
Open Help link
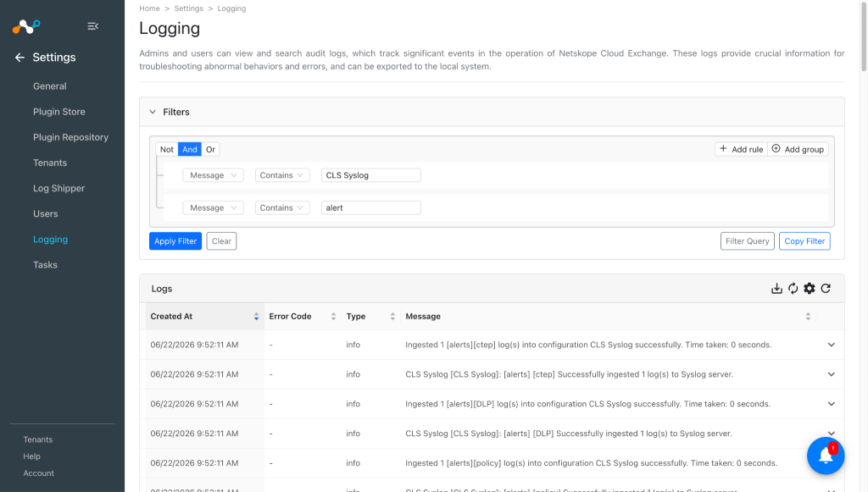(x=31, y=456)
